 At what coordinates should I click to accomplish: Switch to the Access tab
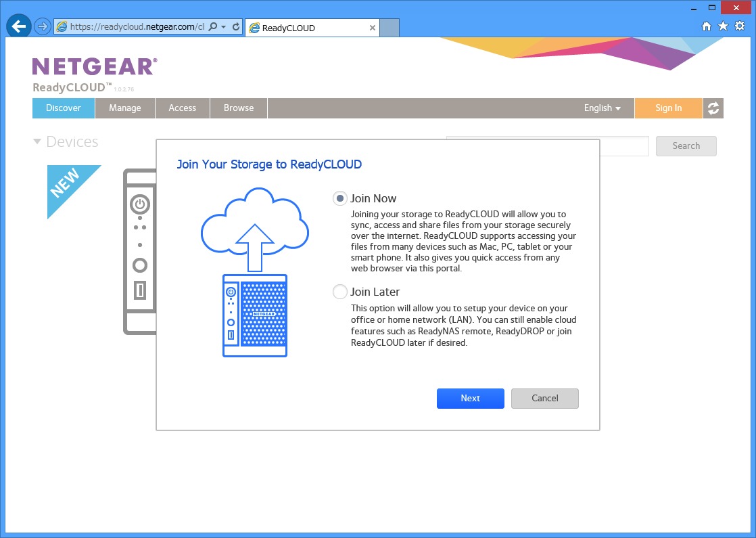183,108
